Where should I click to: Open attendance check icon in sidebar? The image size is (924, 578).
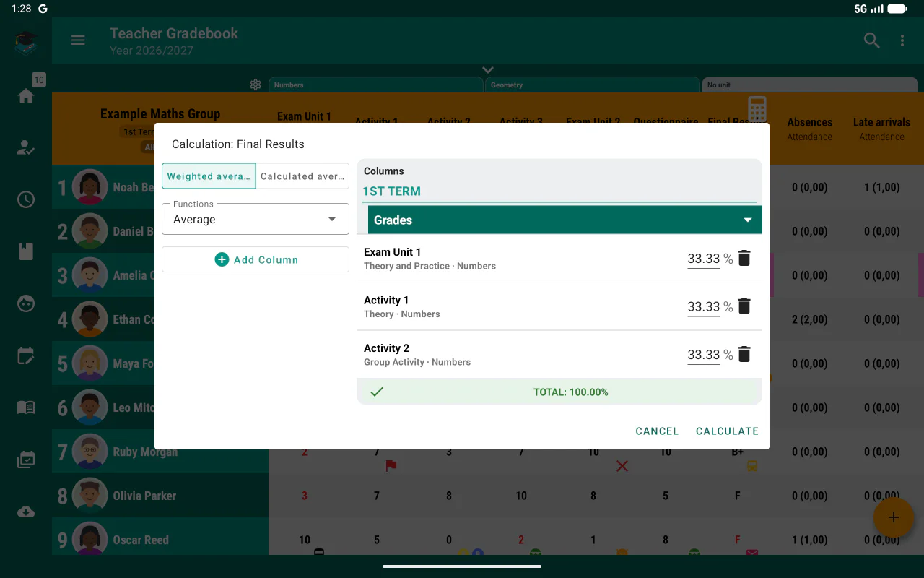pyautogui.click(x=26, y=148)
